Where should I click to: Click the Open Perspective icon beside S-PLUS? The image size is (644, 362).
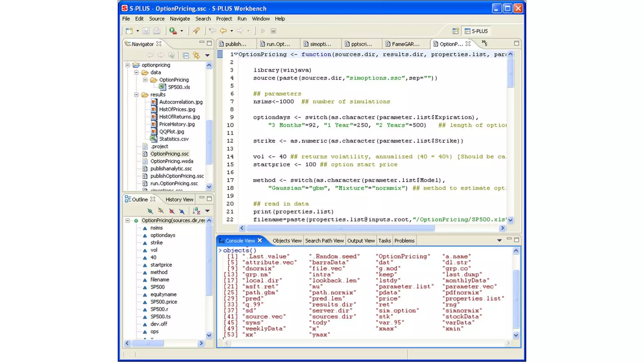tap(455, 31)
